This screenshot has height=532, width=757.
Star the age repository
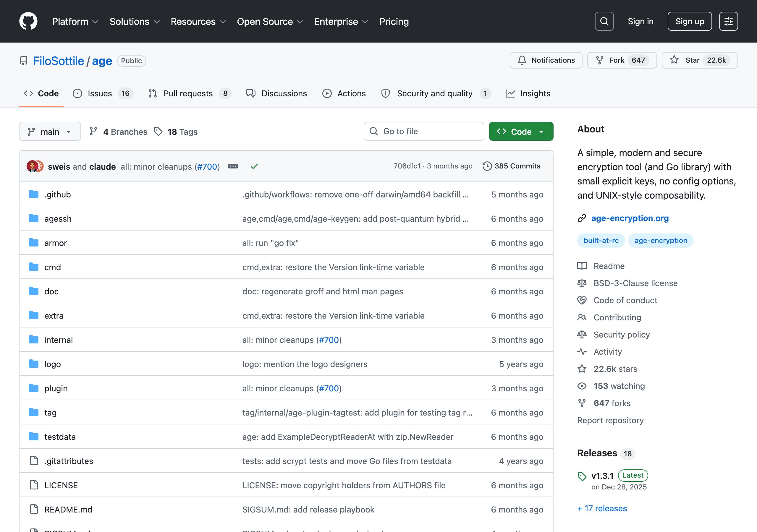pyautogui.click(x=700, y=60)
